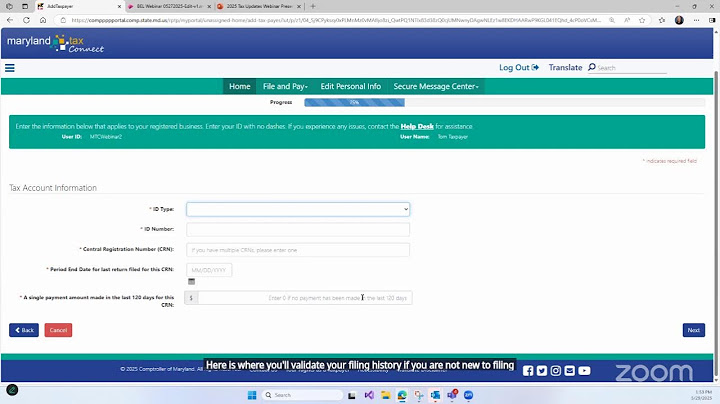Click the Microsoft Edge taskbar icon
Viewport: 720px width, 404px height.
point(402,395)
